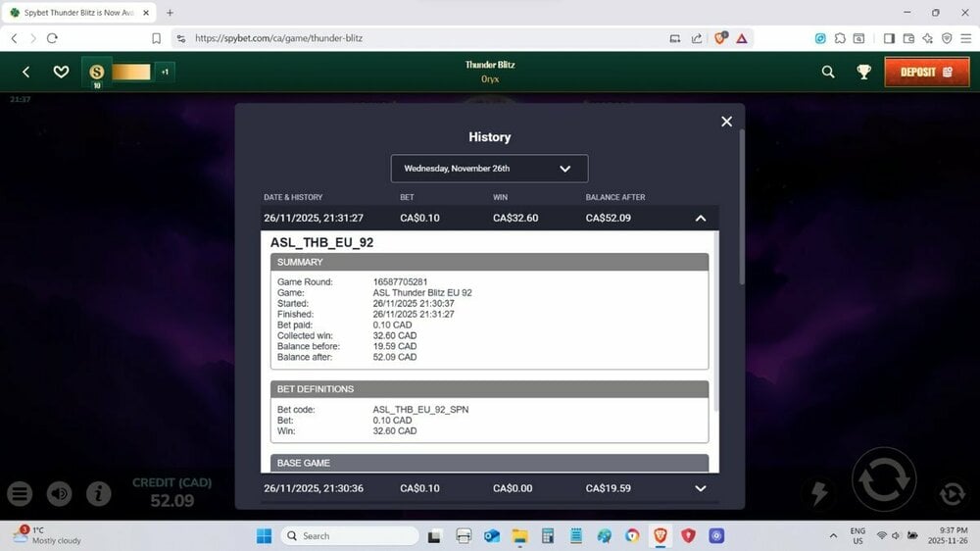Open the trophy tournaments icon
Viewport: 980px width, 551px height.
[x=863, y=72]
